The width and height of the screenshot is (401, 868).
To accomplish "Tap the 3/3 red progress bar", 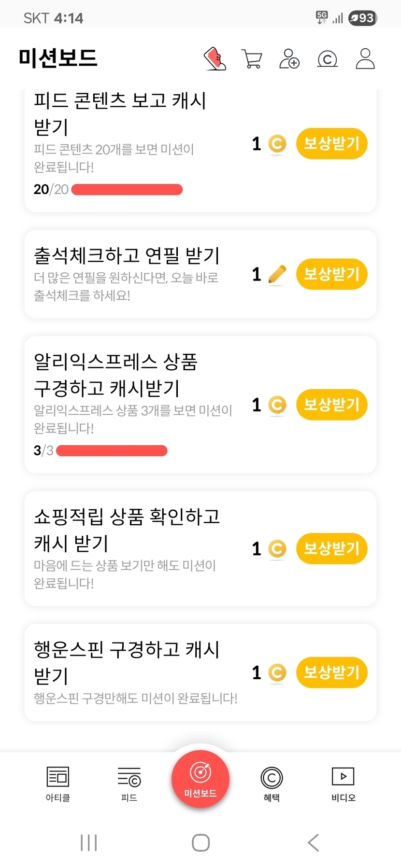I will tap(112, 451).
